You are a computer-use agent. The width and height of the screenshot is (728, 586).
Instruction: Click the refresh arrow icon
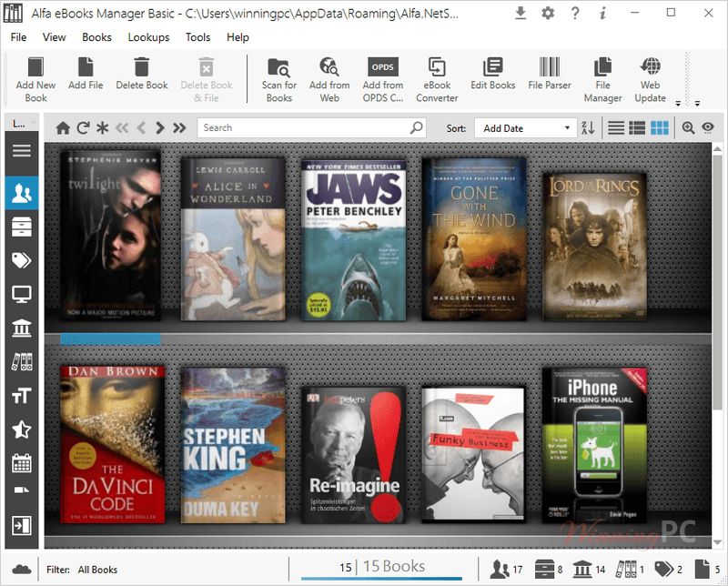tap(83, 127)
